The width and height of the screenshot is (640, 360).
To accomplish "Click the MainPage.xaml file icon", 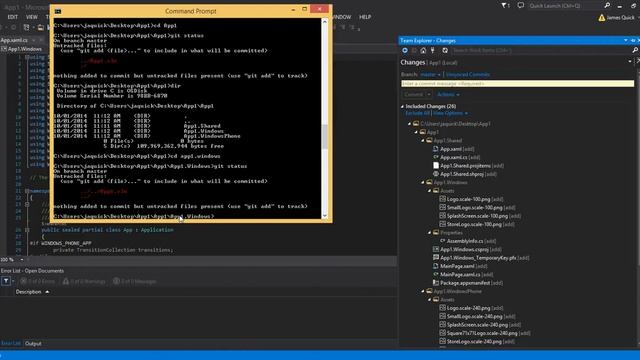I will (436, 266).
